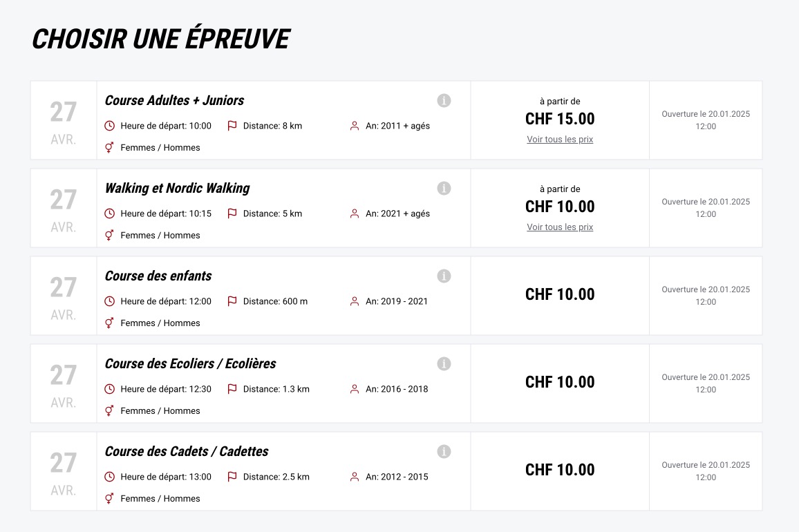Show info for Course des enfants

coord(444,276)
